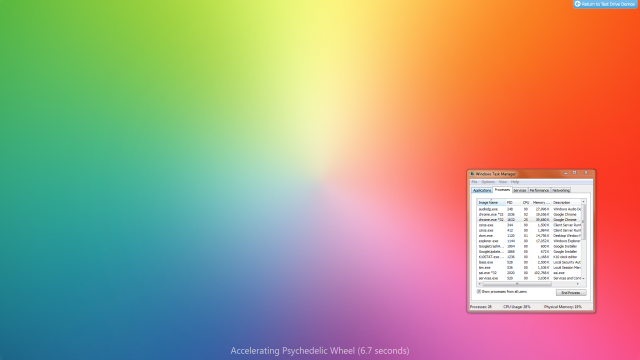Open the File menu in Task Manager
The image size is (640, 360).
tap(474, 182)
